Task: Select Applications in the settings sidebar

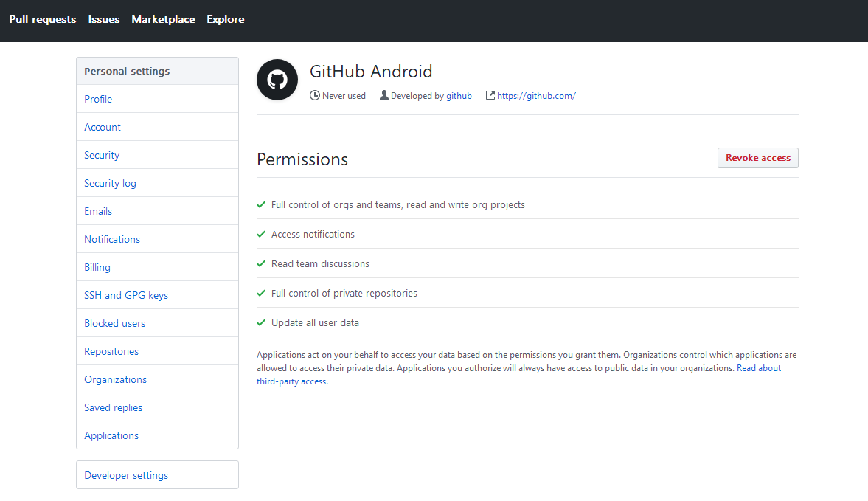Action: [111, 435]
